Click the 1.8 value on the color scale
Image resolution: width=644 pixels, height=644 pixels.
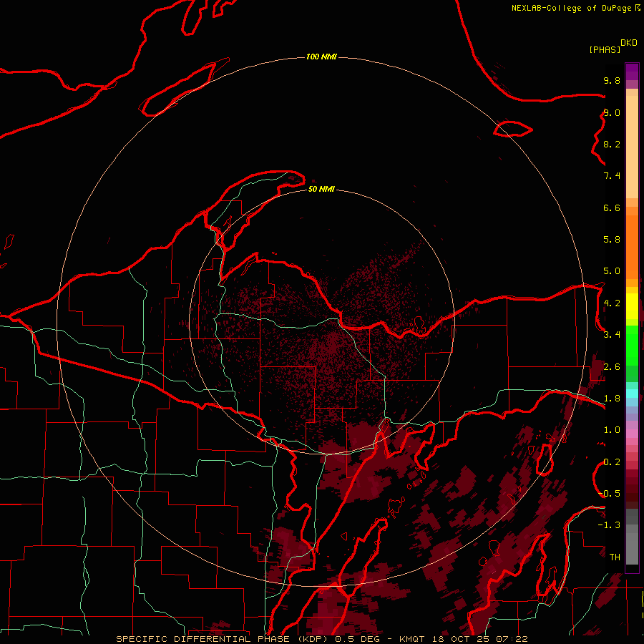(x=612, y=399)
